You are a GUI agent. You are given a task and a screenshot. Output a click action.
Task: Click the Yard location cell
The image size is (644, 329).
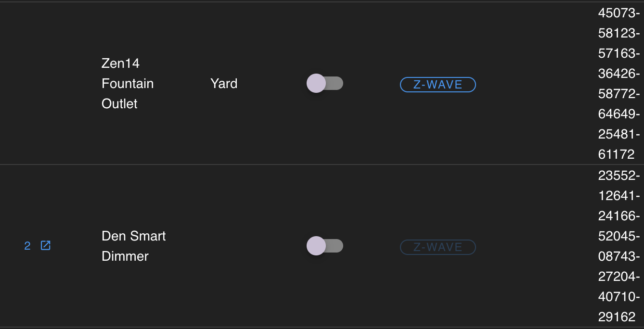point(224,83)
